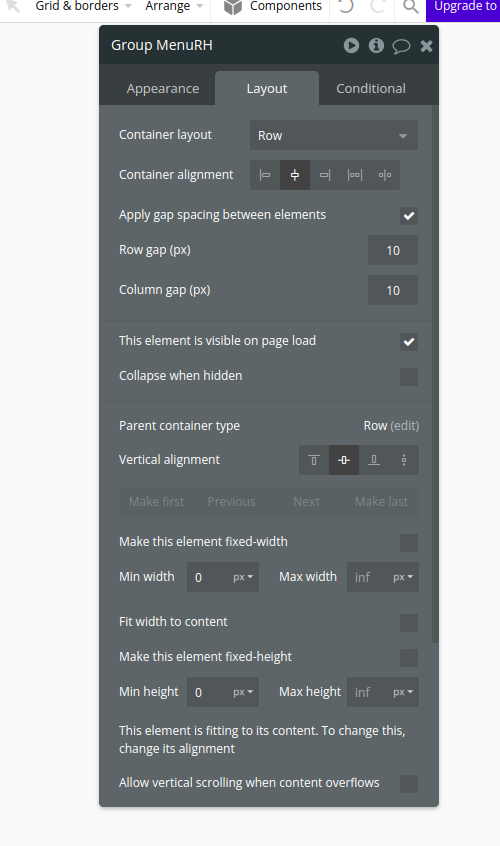Switch to the Conditional tab
The width and height of the screenshot is (500, 846).
coord(371,88)
